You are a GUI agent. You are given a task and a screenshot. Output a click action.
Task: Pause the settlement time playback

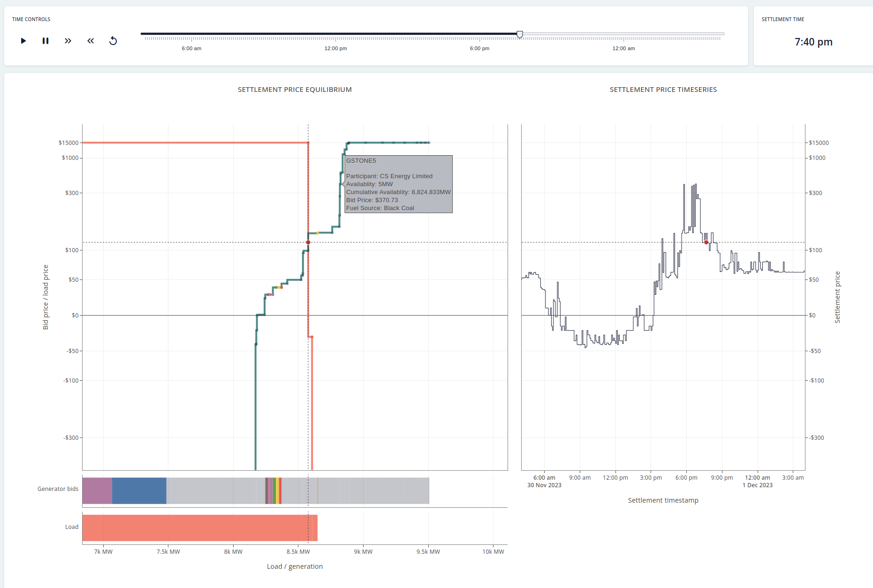click(x=46, y=41)
